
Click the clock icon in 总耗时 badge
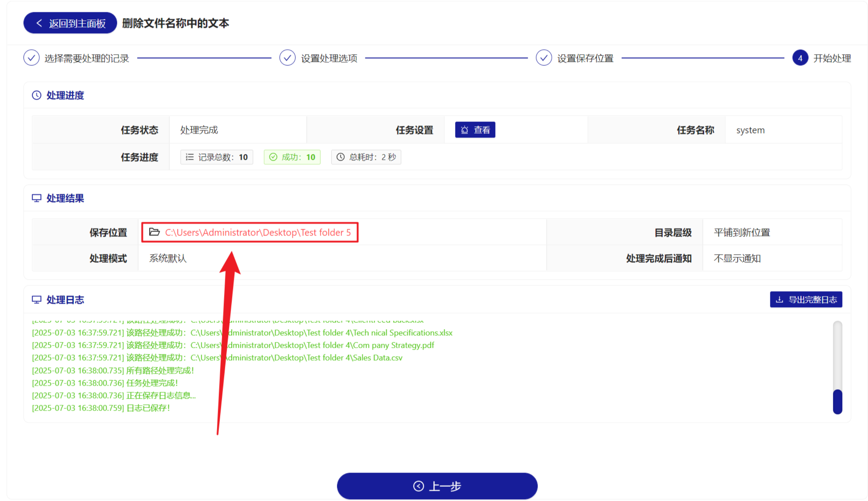tap(340, 157)
